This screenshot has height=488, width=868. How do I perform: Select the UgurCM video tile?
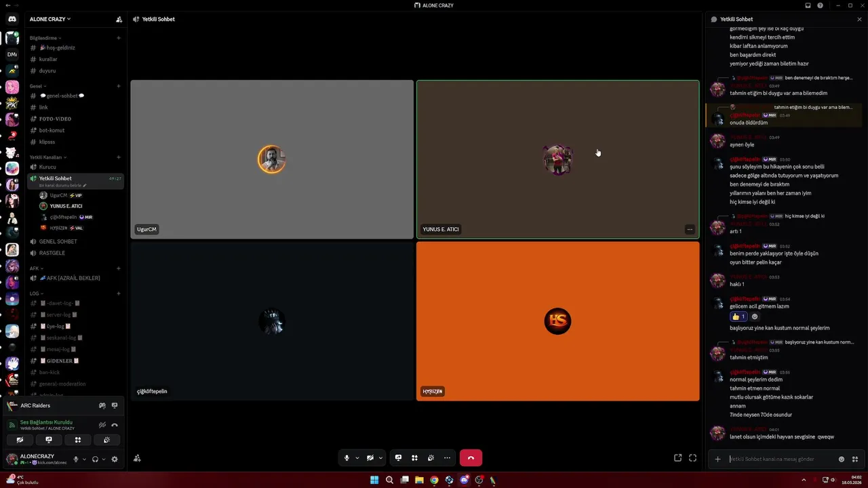point(272,159)
